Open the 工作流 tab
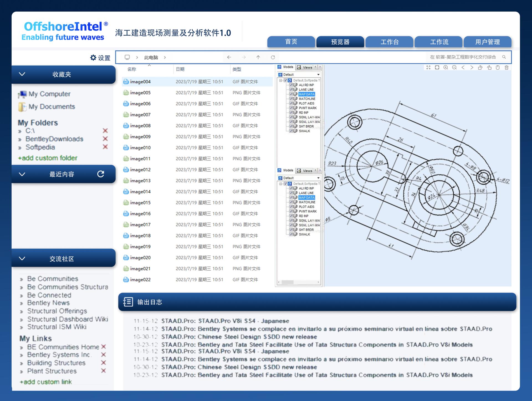The height and width of the screenshot is (401, 532). click(439, 42)
